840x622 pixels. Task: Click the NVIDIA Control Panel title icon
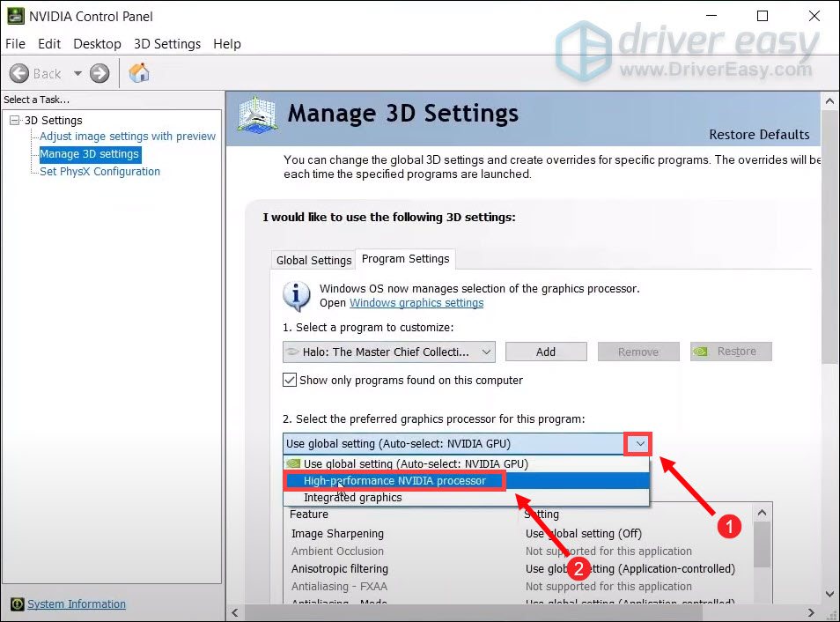16,16
